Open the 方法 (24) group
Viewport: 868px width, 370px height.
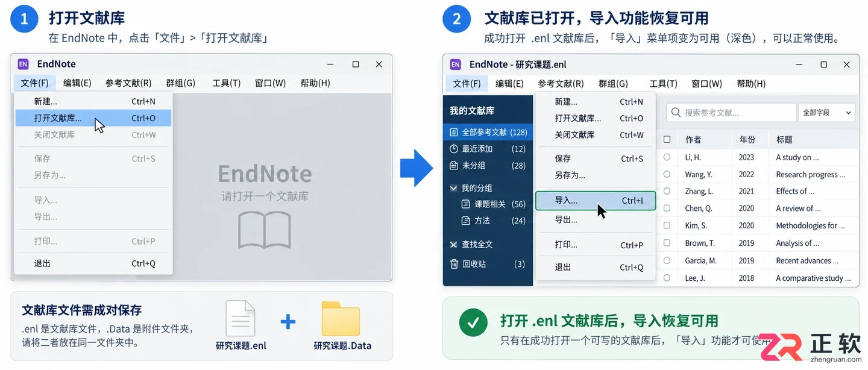pos(488,221)
